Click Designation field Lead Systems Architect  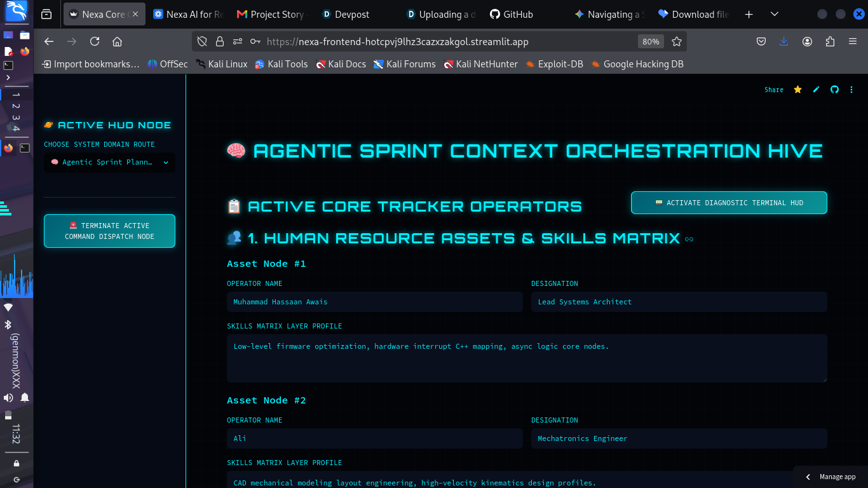pos(679,302)
